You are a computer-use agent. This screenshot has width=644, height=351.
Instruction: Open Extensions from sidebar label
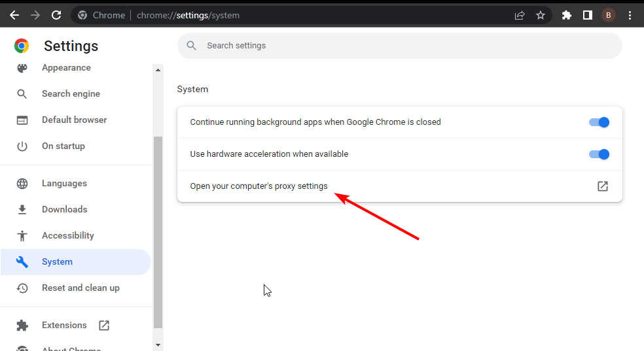(64, 325)
